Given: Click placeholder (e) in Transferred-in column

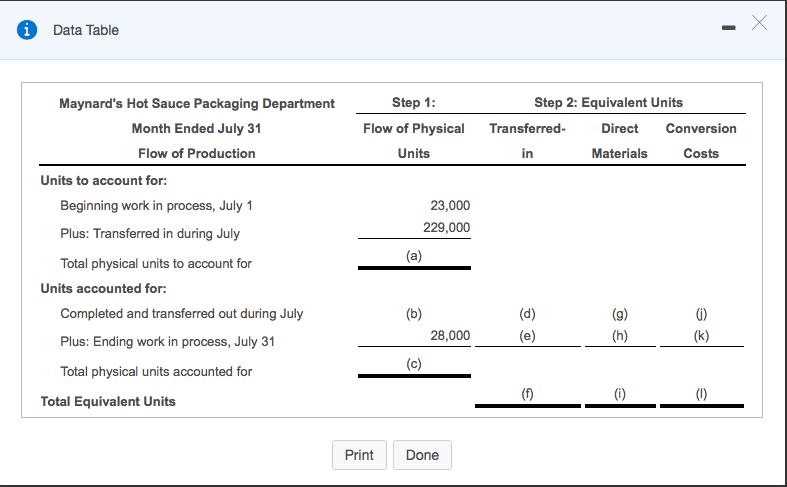Looking at the screenshot, I should (x=527, y=335).
